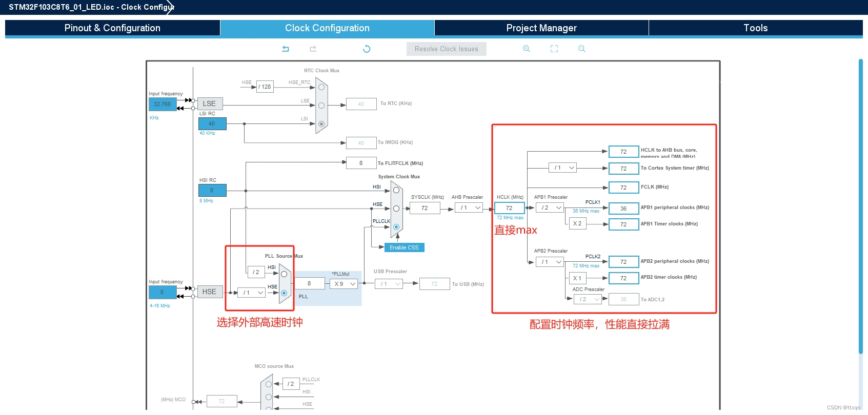This screenshot has width=868, height=415.
Task: Click the PLL input 8 value box
Action: pyautogui.click(x=309, y=283)
